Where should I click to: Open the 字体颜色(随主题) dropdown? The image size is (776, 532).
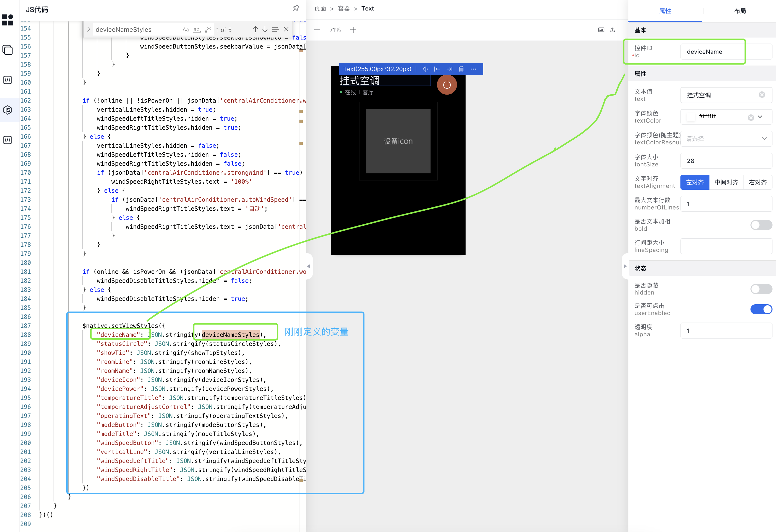coord(726,139)
